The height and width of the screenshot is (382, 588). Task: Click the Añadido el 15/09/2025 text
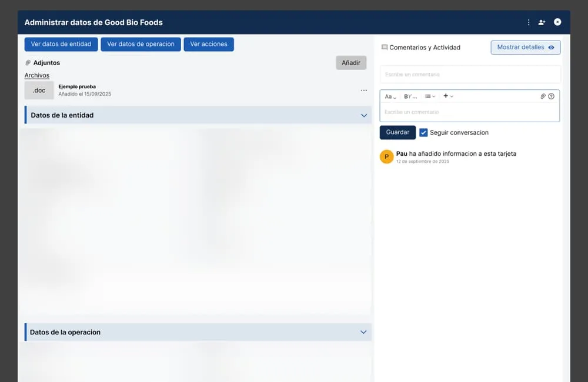tap(85, 94)
